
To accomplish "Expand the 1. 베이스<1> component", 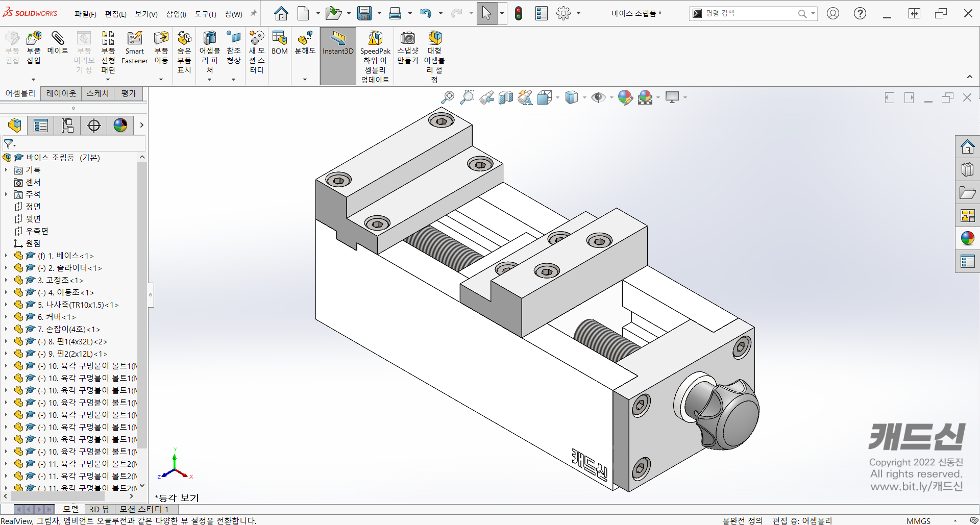I will pos(6,256).
